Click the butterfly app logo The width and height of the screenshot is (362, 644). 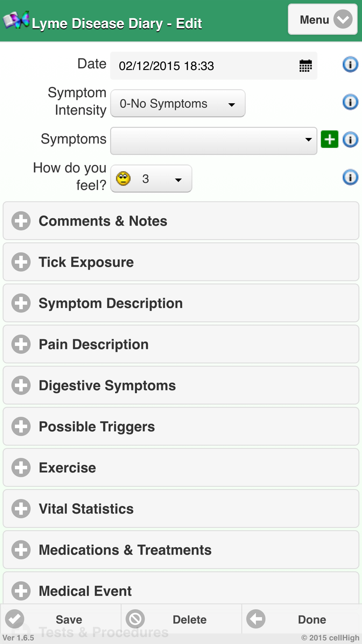coord(16,20)
